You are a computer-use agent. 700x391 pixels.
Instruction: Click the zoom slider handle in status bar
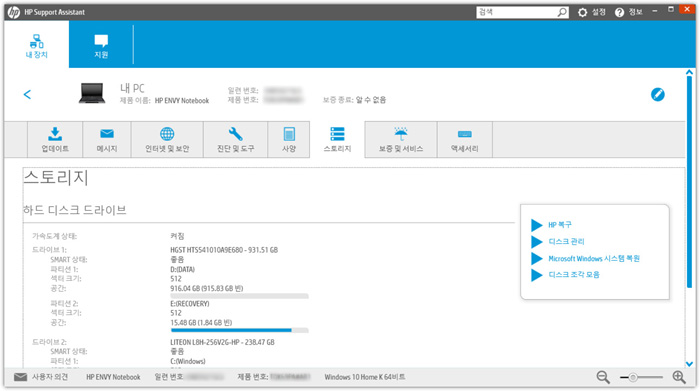click(x=633, y=378)
